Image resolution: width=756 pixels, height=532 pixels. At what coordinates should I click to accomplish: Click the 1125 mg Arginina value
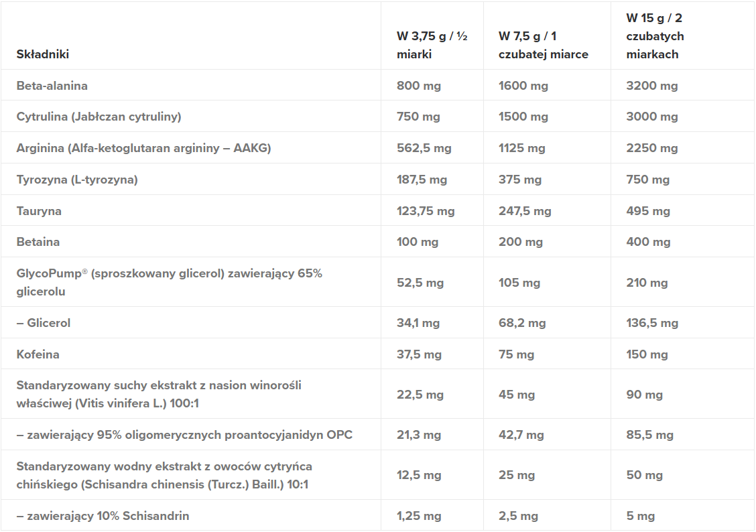point(522,148)
